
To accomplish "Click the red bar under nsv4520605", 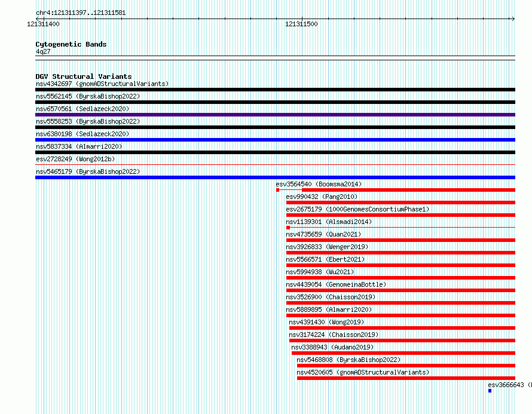I will (x=406, y=378).
